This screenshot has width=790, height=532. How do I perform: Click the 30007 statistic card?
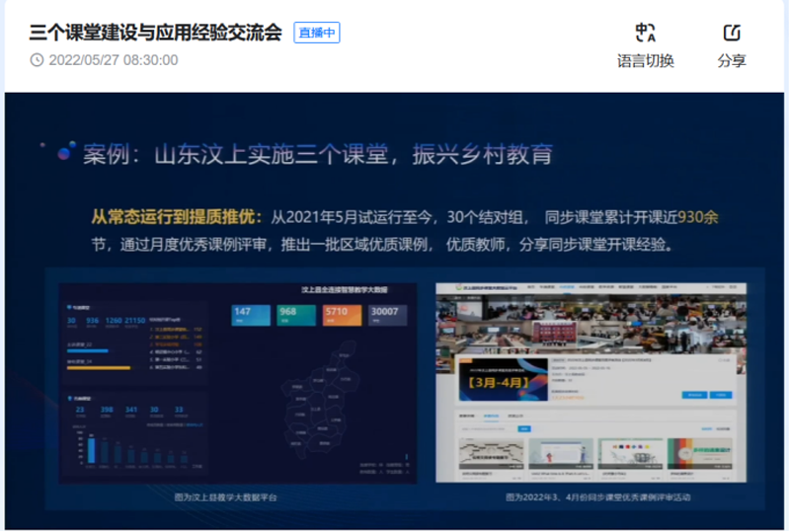point(386,315)
